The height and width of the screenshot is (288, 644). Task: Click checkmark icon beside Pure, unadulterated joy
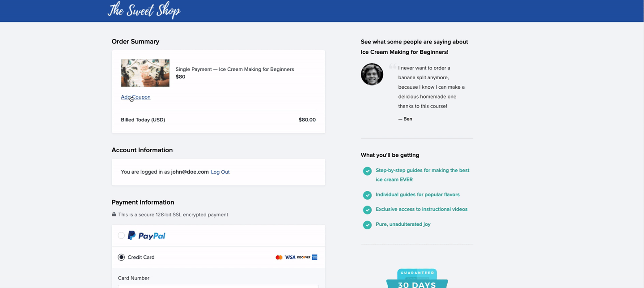pyautogui.click(x=367, y=225)
